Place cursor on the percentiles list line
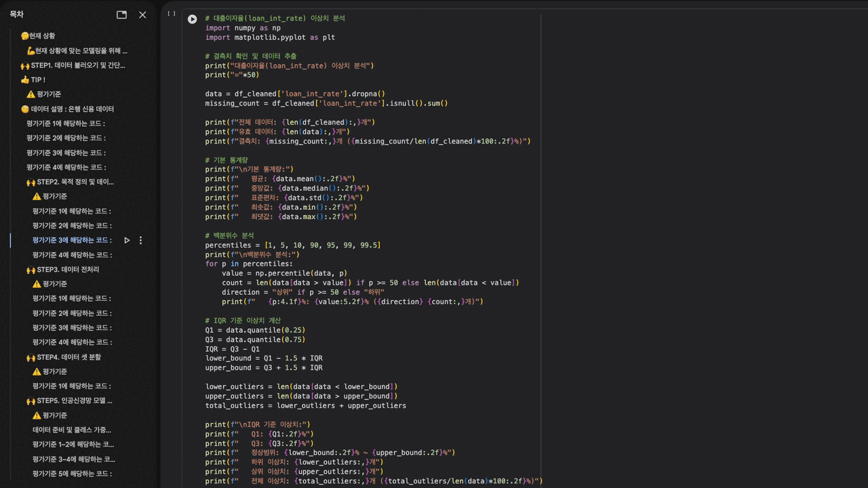 pyautogui.click(x=293, y=245)
